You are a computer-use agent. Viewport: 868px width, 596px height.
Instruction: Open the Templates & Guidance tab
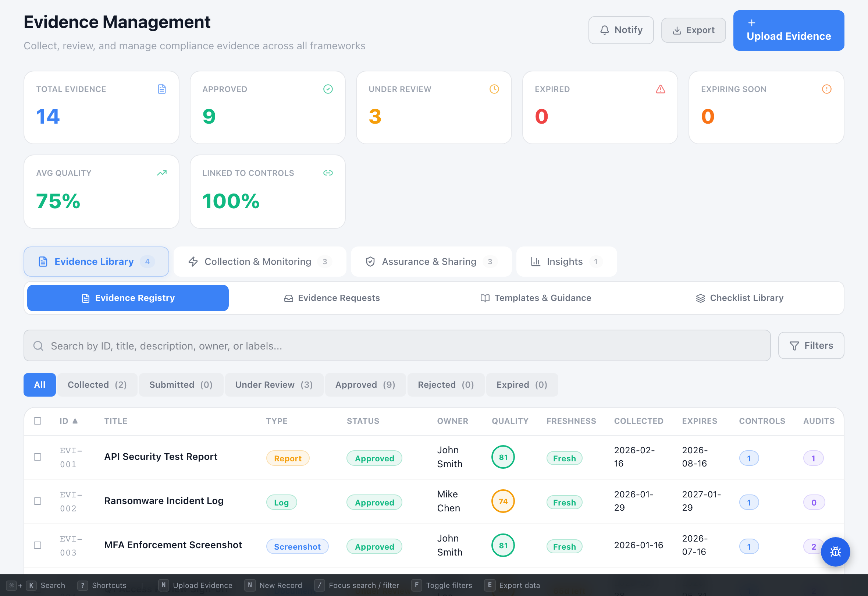[x=536, y=298]
